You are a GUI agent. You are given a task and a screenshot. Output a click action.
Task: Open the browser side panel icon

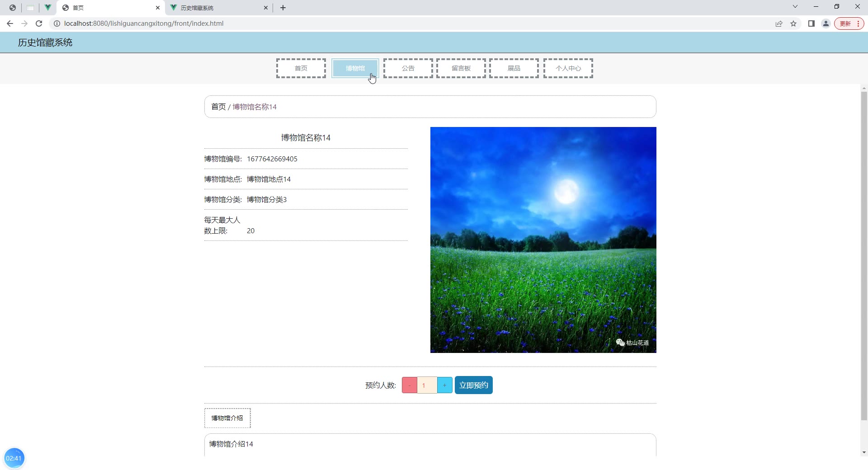(811, 23)
